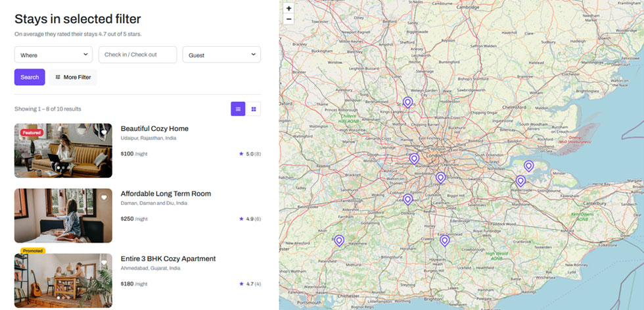Click the Brighton label on the map
The width and height of the screenshot is (644, 310).
tap(432, 299)
